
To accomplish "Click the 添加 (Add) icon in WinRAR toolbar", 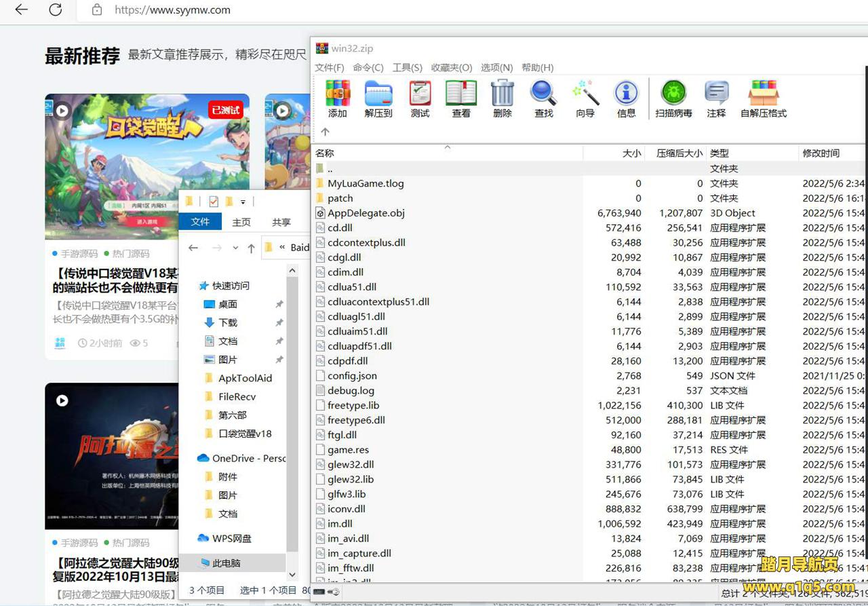I will pos(338,98).
